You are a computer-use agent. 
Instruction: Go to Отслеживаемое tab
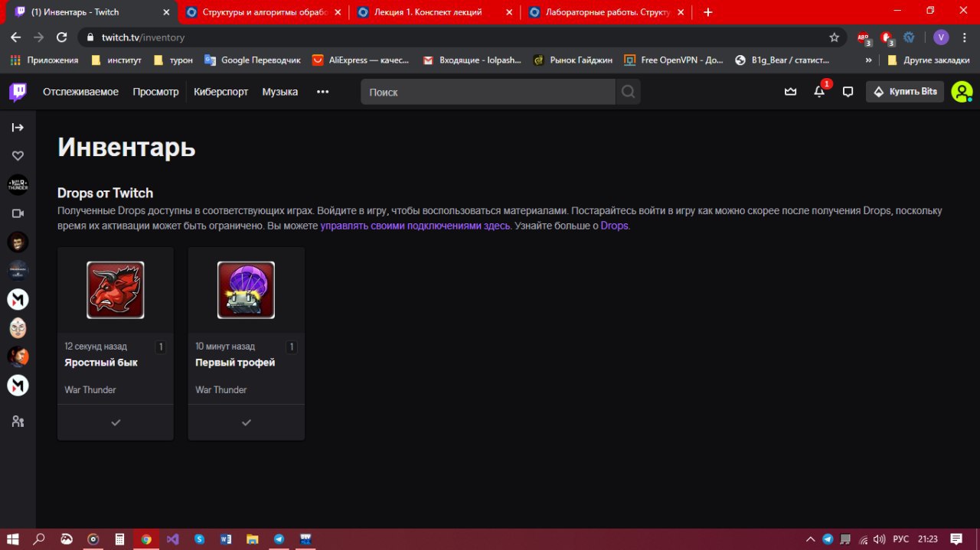(x=80, y=92)
